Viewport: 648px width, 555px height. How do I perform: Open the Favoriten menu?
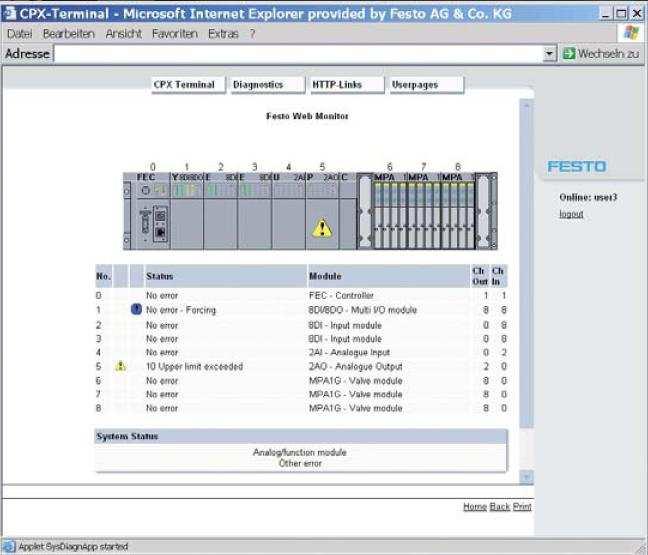(x=175, y=33)
